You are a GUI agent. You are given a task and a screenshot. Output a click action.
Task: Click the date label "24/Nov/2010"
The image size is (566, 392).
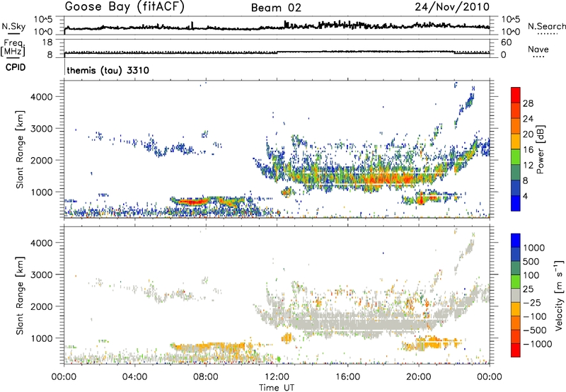[452, 7]
